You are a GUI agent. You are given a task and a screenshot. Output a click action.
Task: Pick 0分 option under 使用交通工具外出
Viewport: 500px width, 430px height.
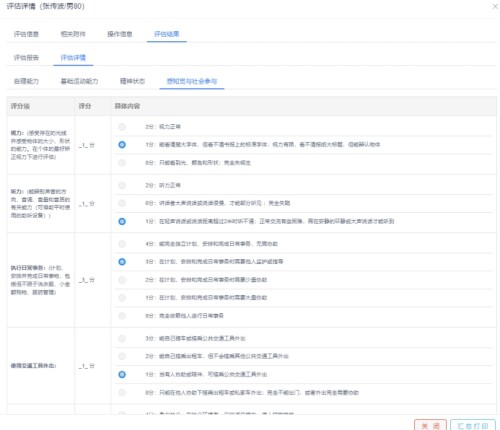click(122, 393)
